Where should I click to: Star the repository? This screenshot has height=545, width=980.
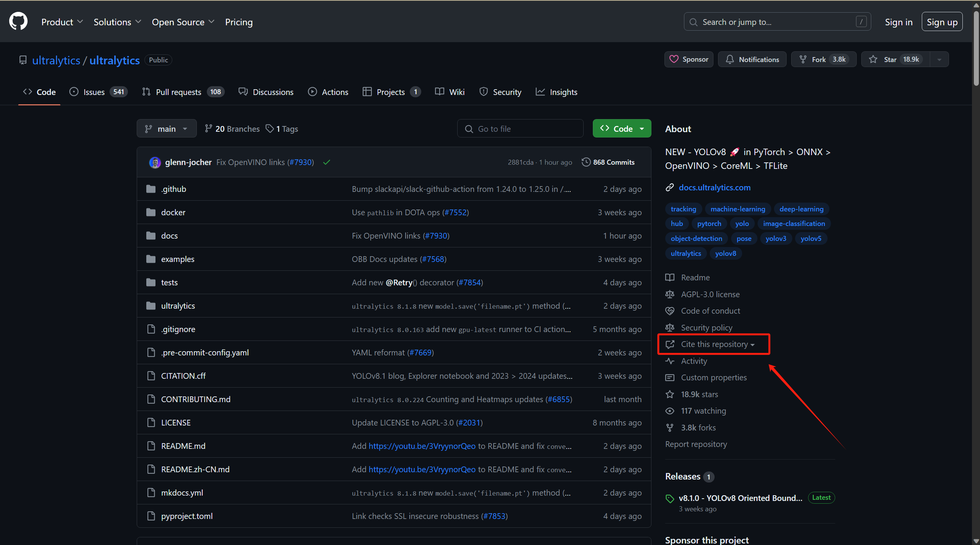[895, 59]
